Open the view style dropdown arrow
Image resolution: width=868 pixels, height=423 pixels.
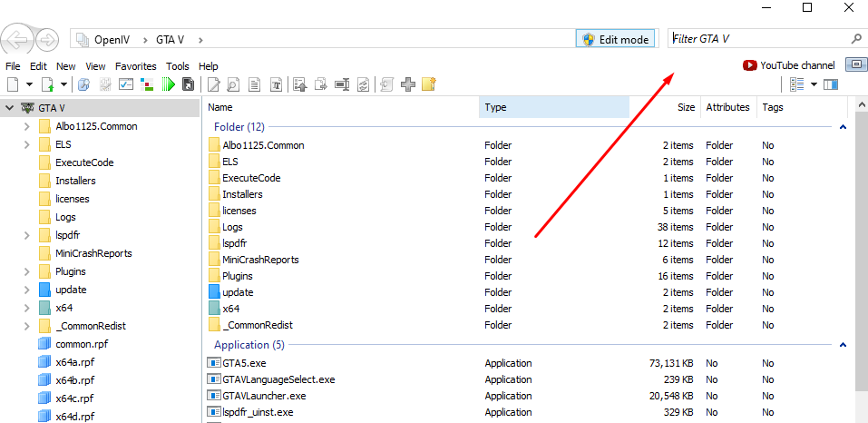click(x=814, y=84)
